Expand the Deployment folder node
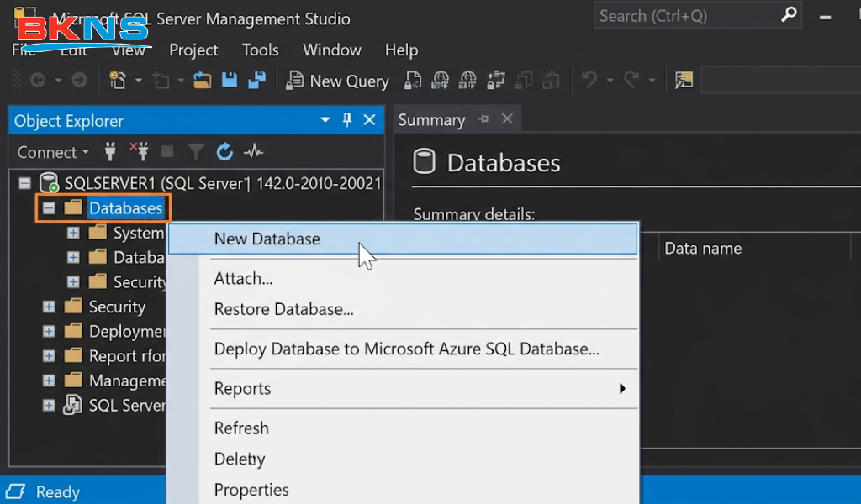 pyautogui.click(x=49, y=331)
